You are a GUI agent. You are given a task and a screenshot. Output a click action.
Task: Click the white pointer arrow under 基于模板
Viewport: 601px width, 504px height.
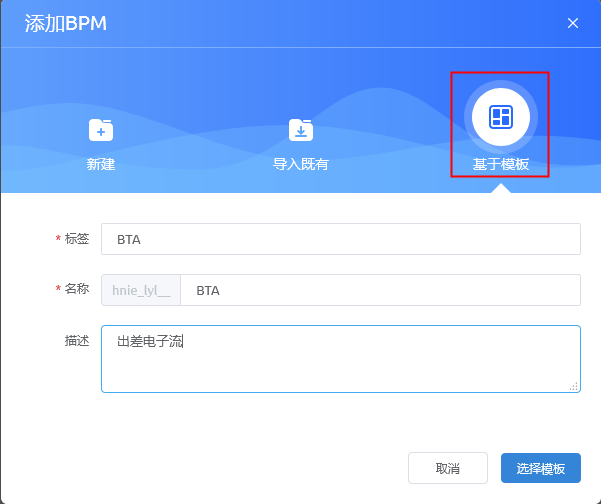point(500,187)
